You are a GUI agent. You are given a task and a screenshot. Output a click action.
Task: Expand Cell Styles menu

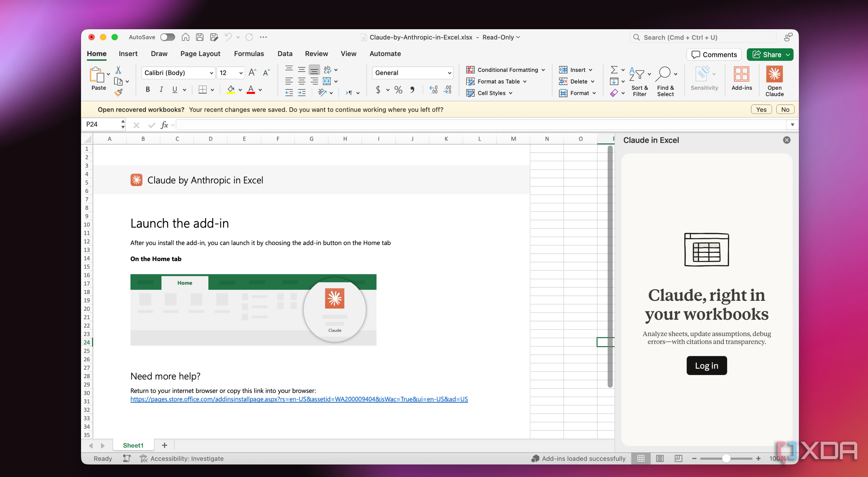pyautogui.click(x=489, y=93)
